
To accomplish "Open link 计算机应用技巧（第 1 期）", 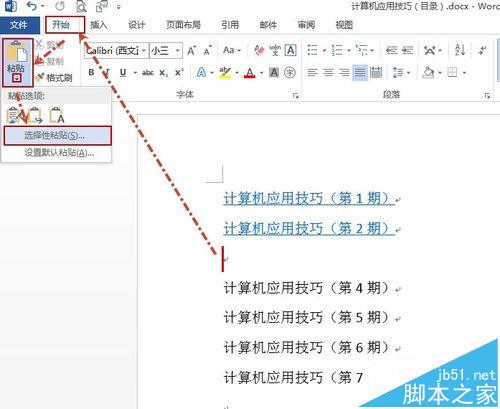I will point(309,198).
